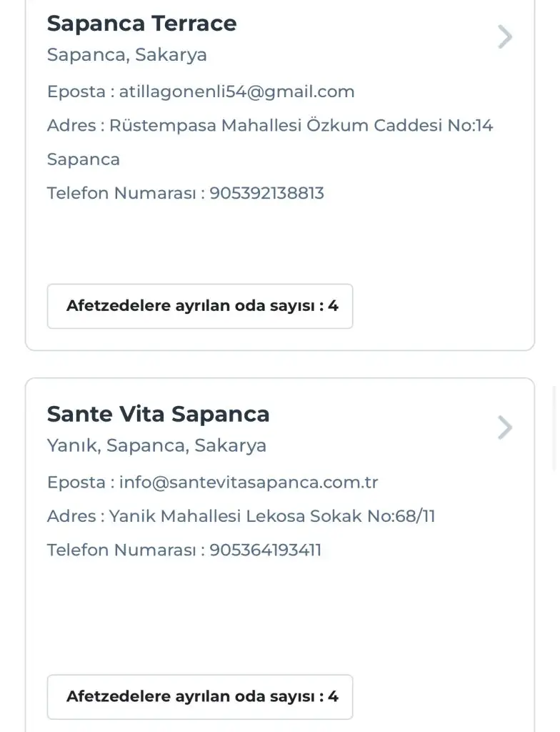Click the Yanik Mahallesi Lekosa Sokak address

pos(272,515)
